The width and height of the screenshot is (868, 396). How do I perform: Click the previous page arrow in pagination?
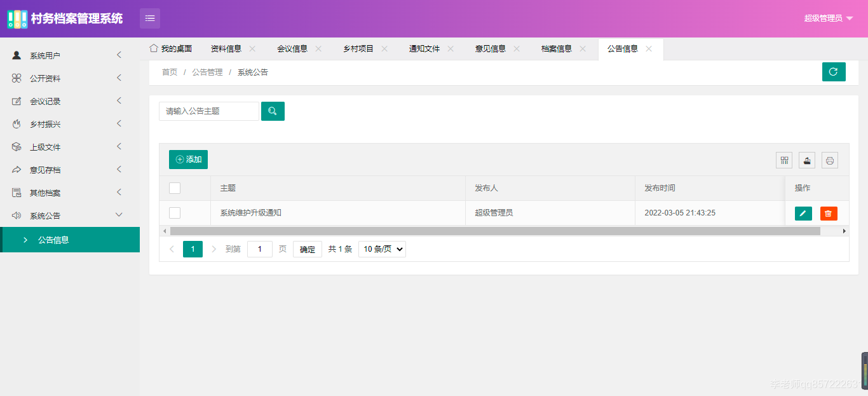(172, 249)
